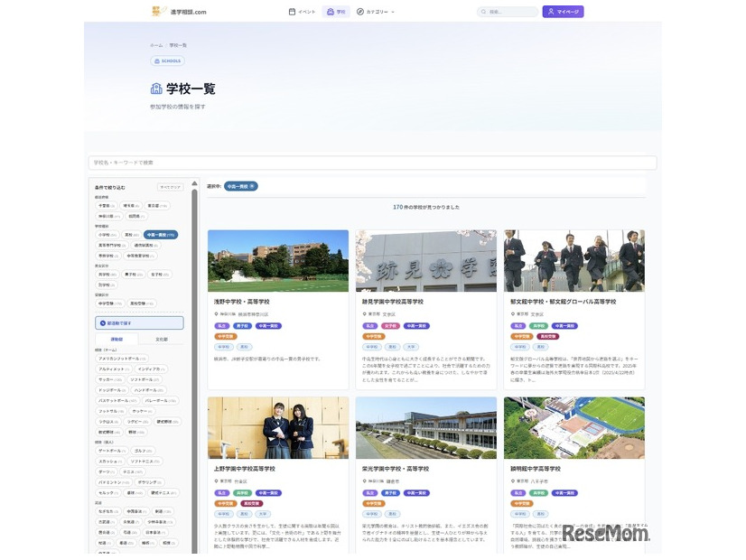Toggle the 神奈川県 prefecture filter
The height and width of the screenshot is (560, 746).
click(109, 216)
